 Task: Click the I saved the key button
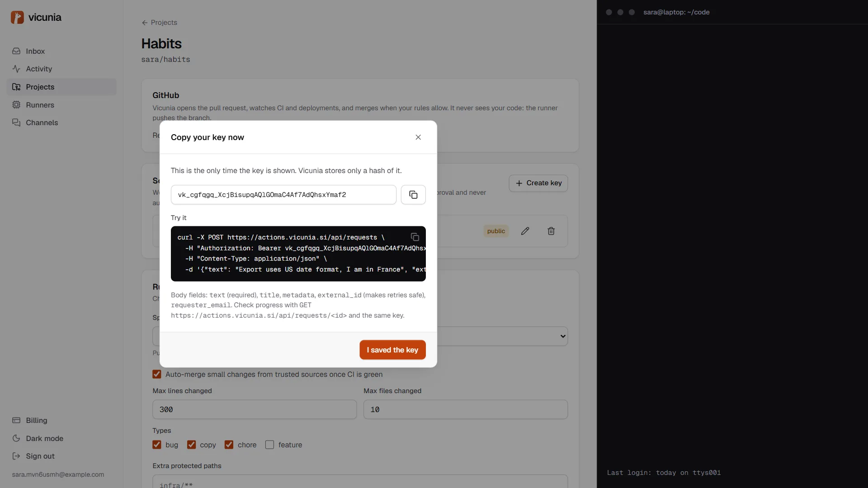tap(392, 350)
